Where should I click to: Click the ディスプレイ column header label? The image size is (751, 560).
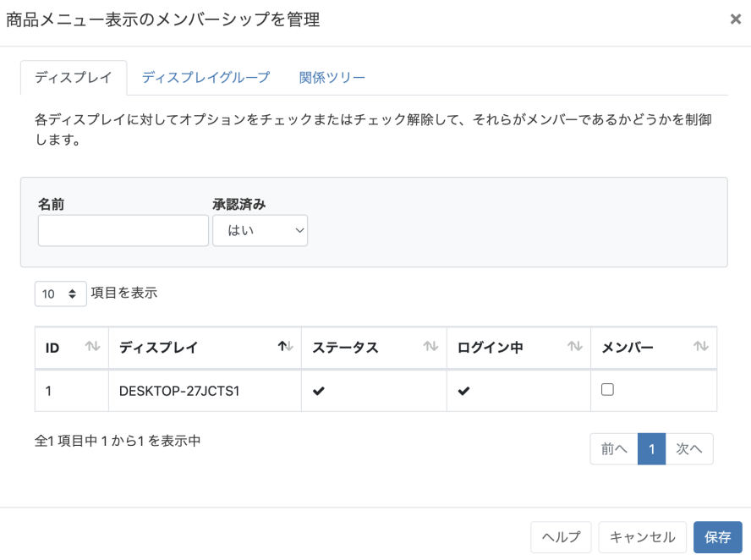click(x=158, y=348)
